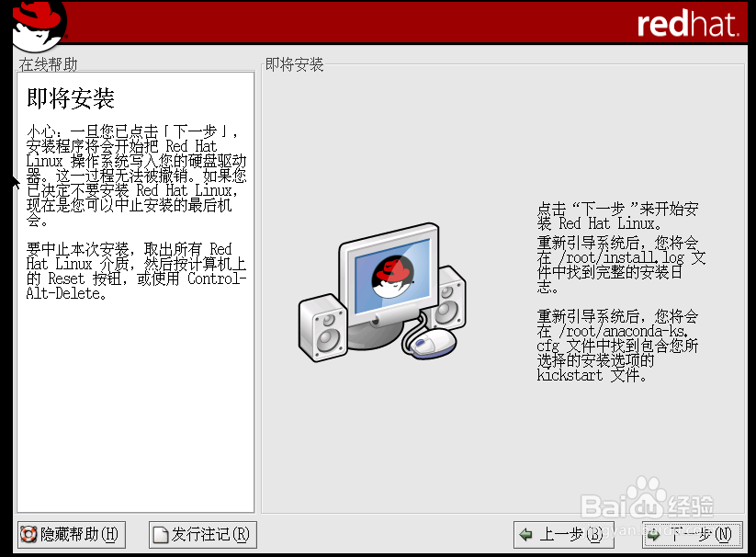Click the help paragraph mentioning Control-Alt-Delete

click(137, 271)
